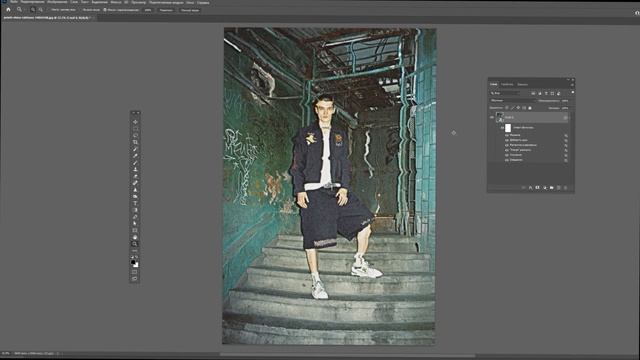This screenshot has width=640, height=360.
Task: Select the Lasso tool
Action: [135, 136]
